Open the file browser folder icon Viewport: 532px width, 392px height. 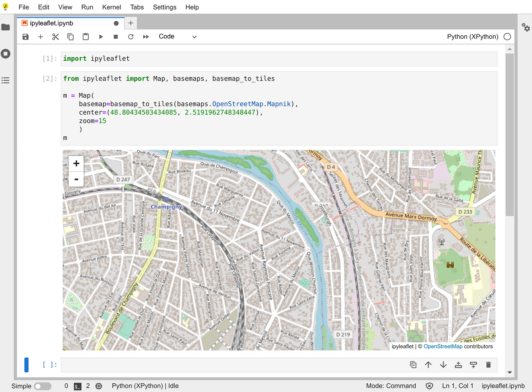click(6, 27)
